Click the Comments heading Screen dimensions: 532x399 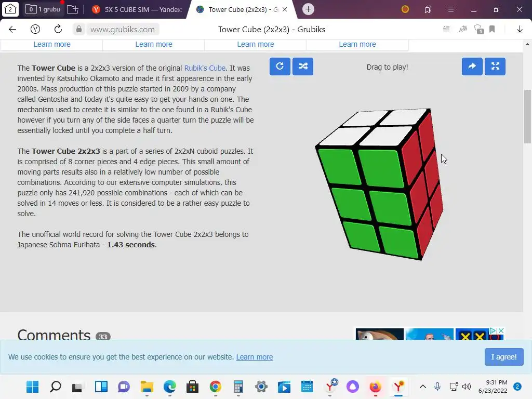click(54, 335)
